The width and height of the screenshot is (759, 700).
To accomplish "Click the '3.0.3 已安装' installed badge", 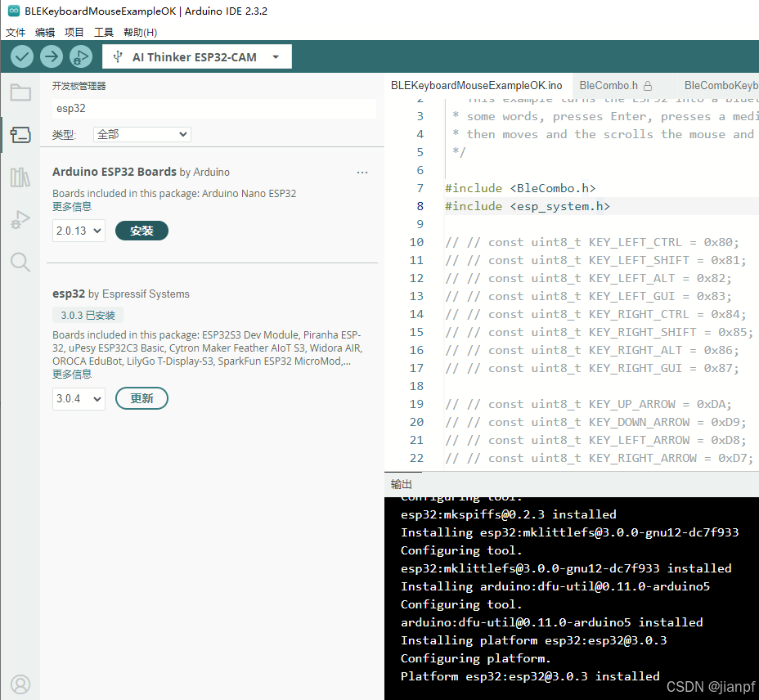I will (88, 316).
